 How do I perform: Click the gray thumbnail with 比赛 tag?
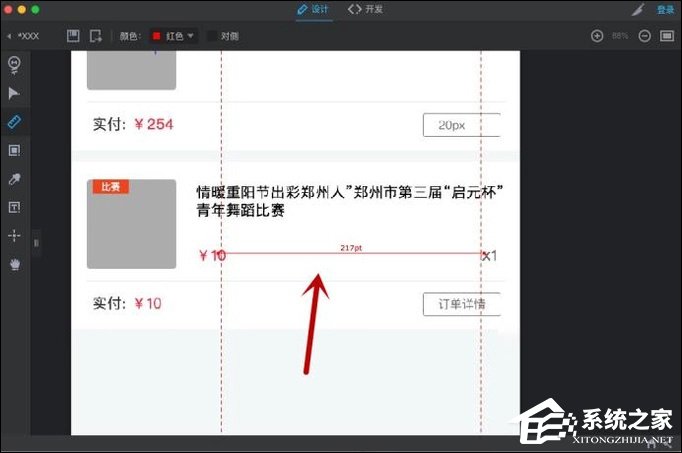pos(131,224)
